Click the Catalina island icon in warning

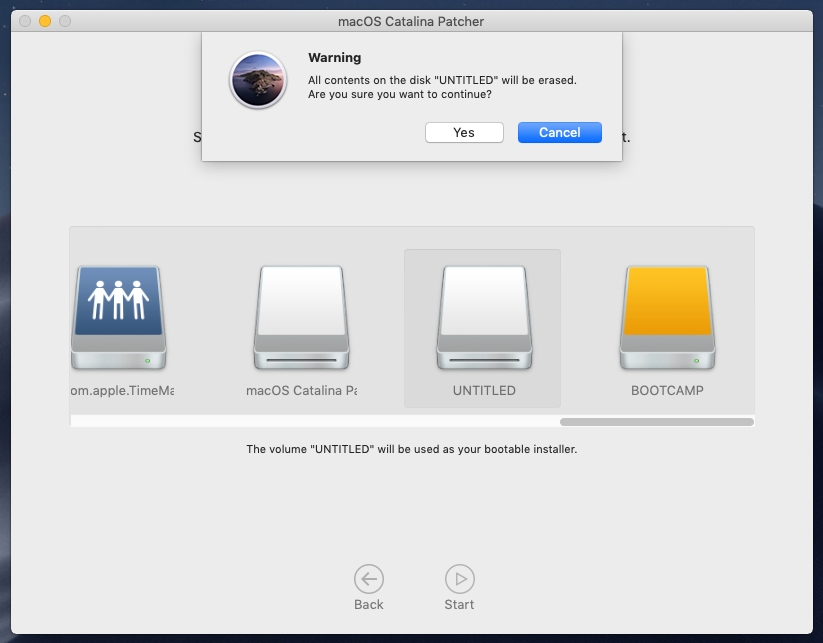coord(258,80)
